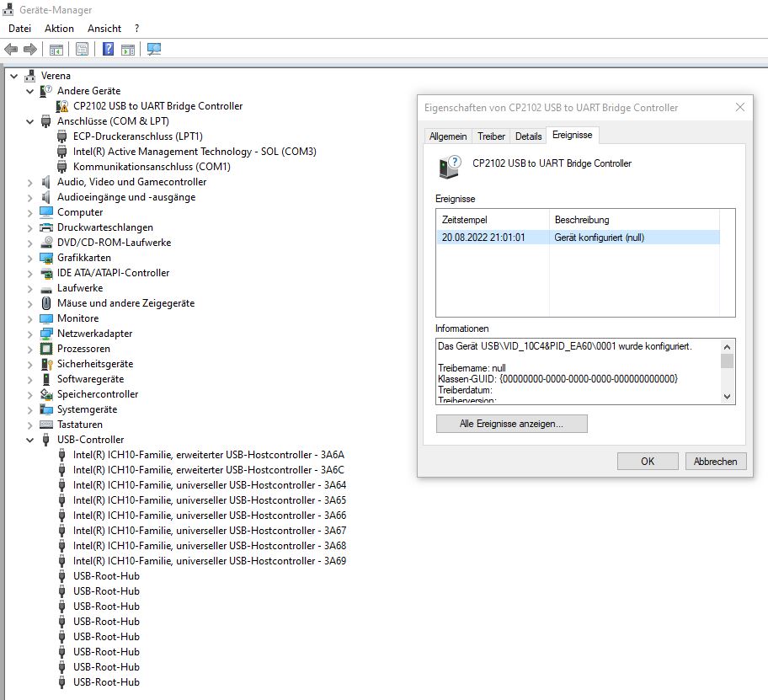The width and height of the screenshot is (768, 700).
Task: Open the Aktion menu
Action: tap(59, 29)
